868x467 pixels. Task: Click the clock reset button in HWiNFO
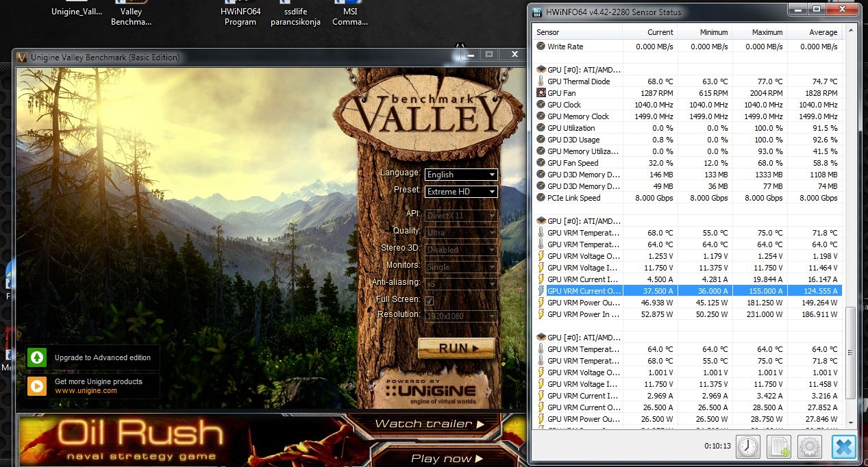click(x=748, y=446)
